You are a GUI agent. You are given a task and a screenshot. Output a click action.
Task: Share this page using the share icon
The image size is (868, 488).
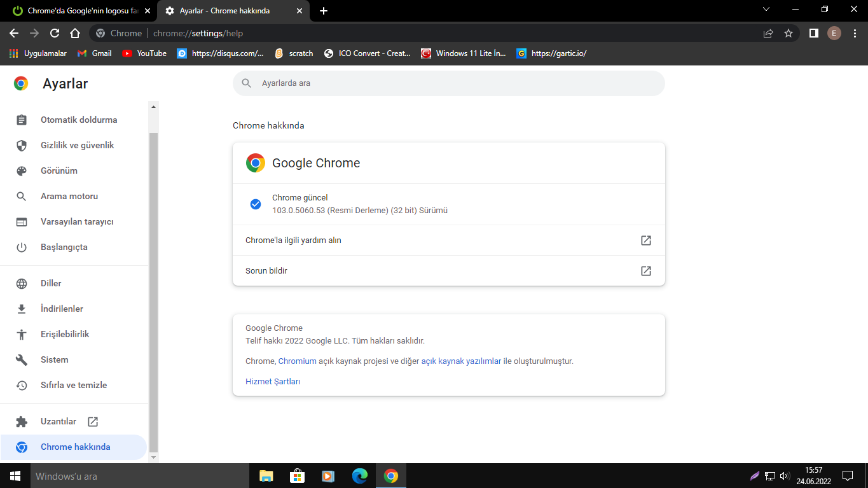(768, 33)
